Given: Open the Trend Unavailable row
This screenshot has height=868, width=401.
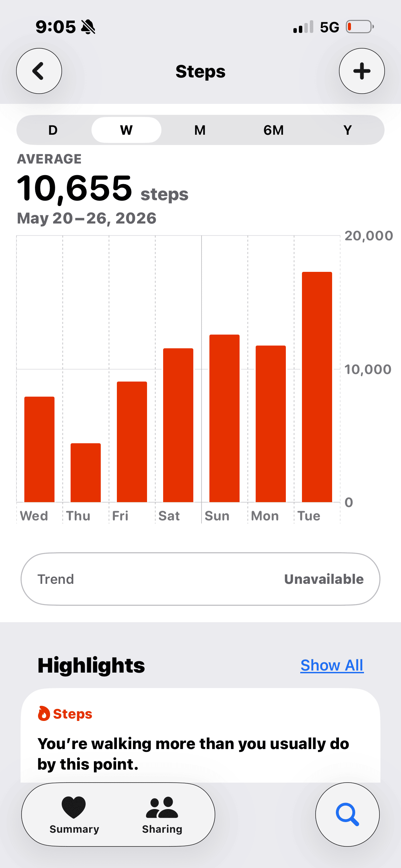Looking at the screenshot, I should [x=200, y=579].
